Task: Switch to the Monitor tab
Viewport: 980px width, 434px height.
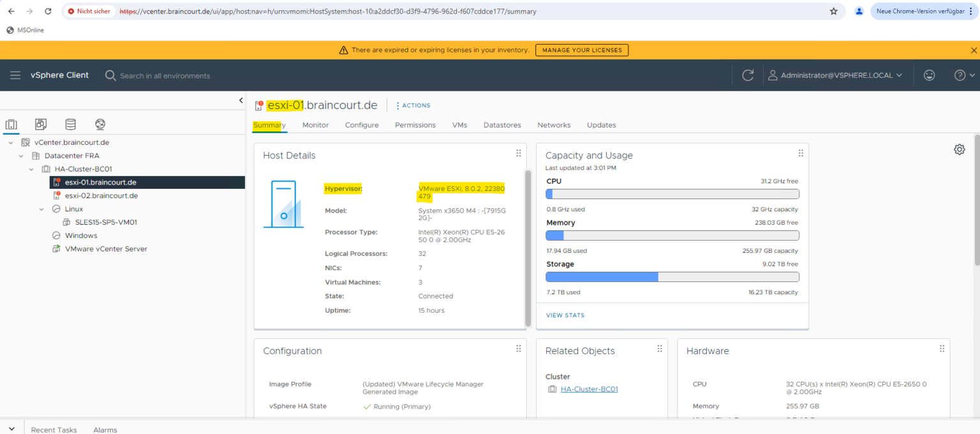Action: tap(315, 125)
